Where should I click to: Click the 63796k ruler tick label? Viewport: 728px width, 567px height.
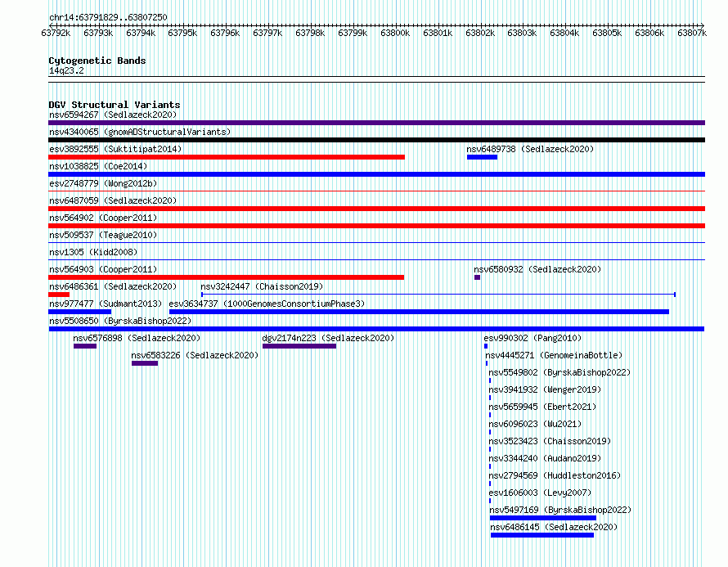point(225,33)
